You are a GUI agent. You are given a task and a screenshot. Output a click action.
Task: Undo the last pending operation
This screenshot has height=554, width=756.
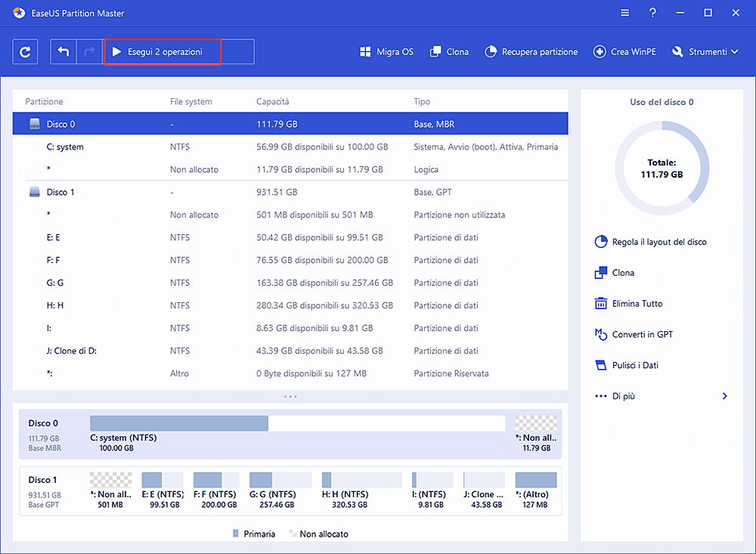pos(64,51)
